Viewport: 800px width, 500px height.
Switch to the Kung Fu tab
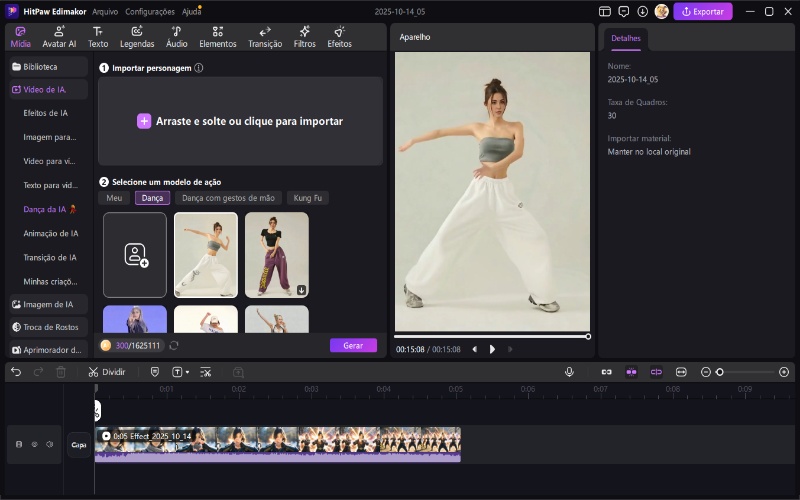pyautogui.click(x=308, y=198)
